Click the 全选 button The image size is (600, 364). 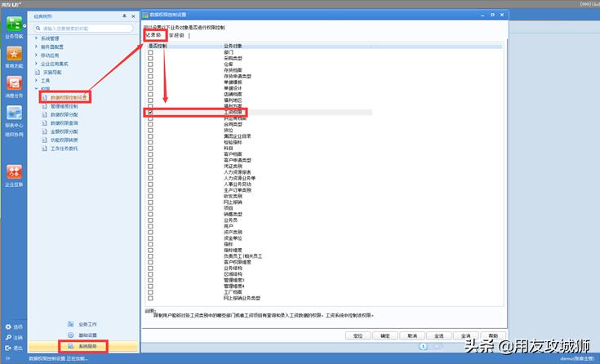click(x=439, y=335)
